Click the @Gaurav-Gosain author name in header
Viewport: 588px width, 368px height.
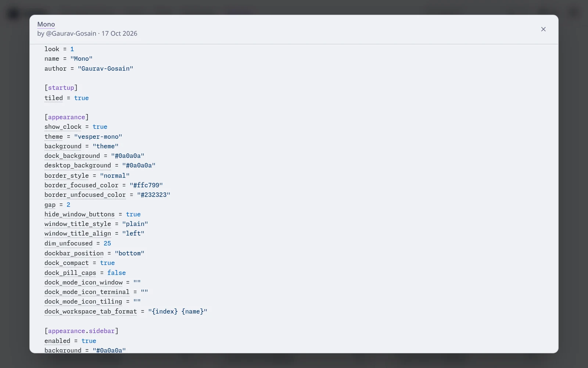click(71, 33)
